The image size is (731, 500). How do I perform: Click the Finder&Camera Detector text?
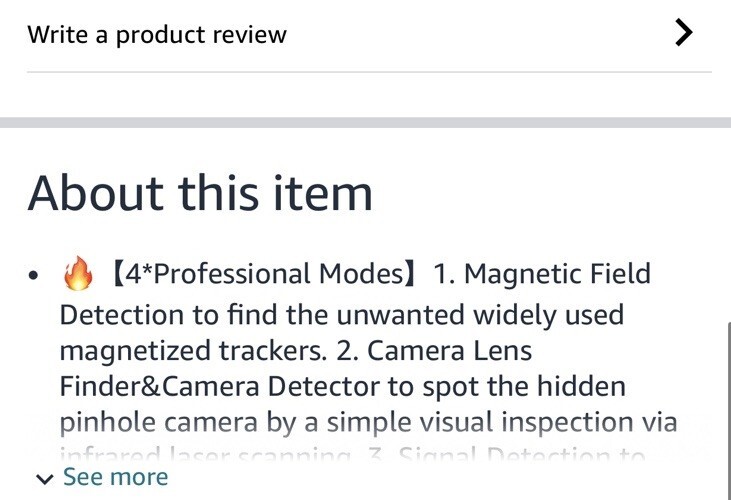coord(219,387)
